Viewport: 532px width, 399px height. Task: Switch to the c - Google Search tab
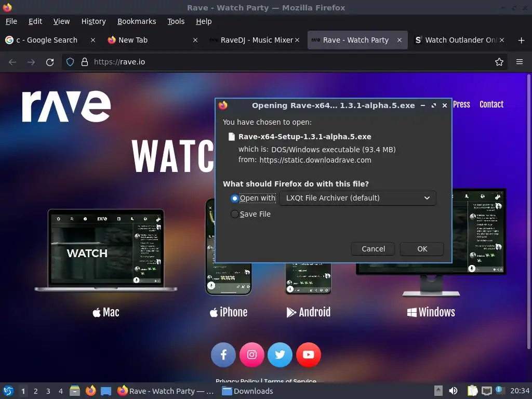(x=47, y=40)
